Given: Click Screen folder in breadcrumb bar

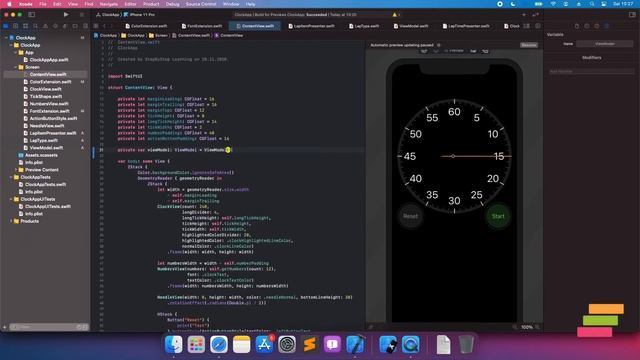Looking at the screenshot, I should tap(159, 36).
